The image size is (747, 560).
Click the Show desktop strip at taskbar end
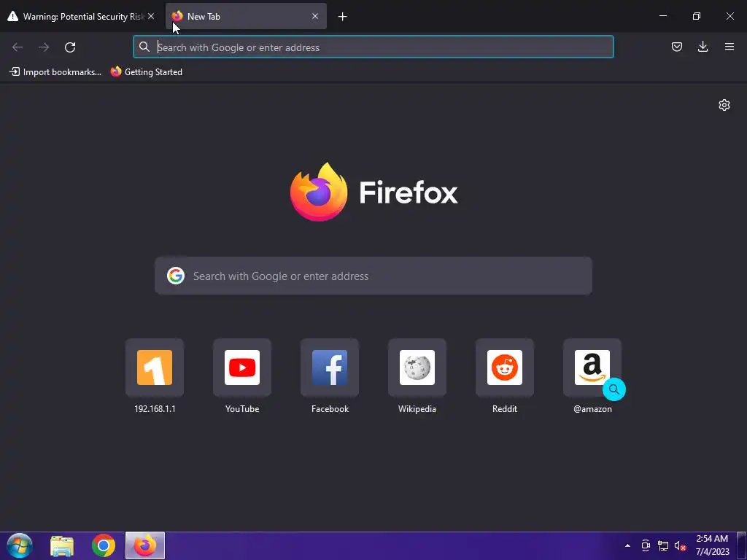click(742, 545)
